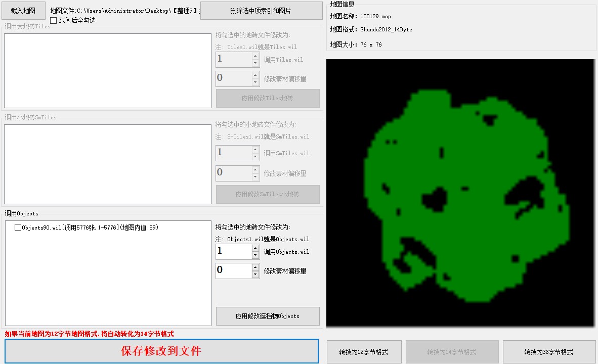Click the empty area of Objects list
The width and height of the screenshot is (598, 364).
107,283
